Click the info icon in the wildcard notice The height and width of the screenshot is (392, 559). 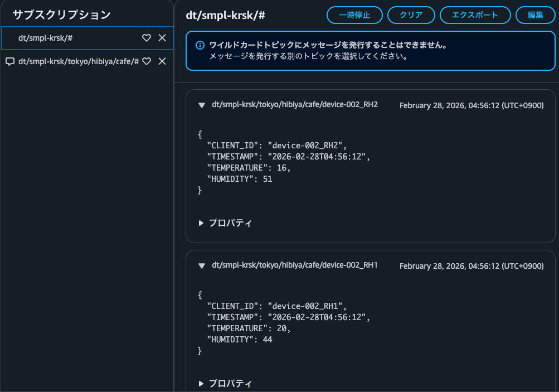click(200, 45)
